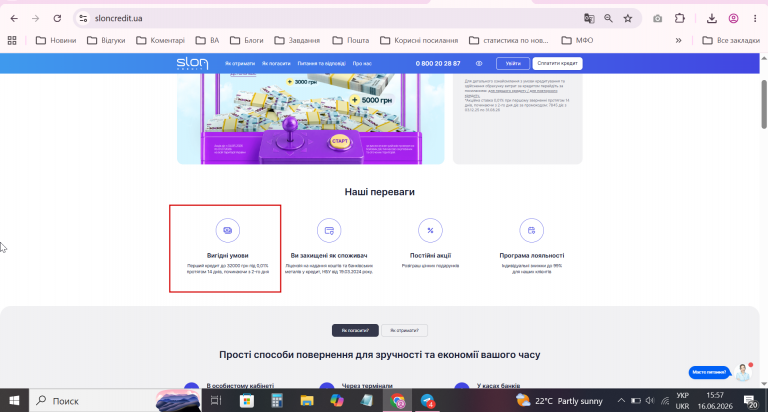
Task: Open the ВА bookmark folder
Action: point(207,40)
